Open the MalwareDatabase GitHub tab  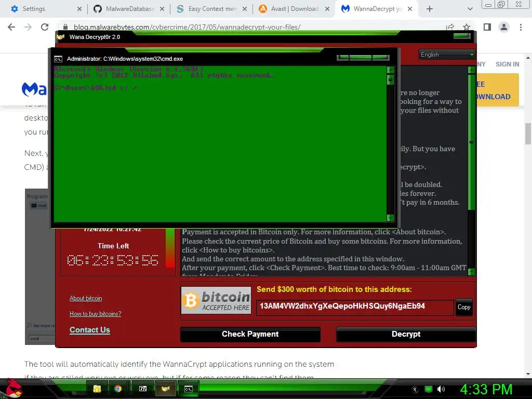click(x=128, y=9)
